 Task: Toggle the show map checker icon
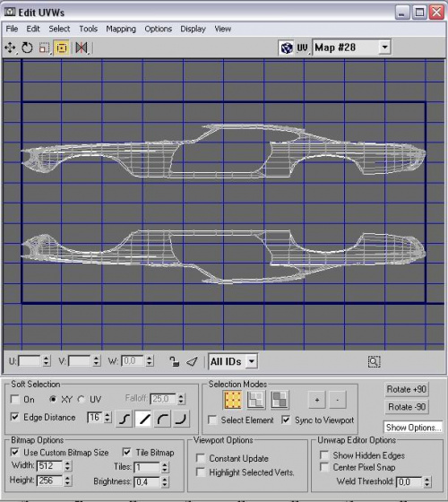tap(287, 48)
